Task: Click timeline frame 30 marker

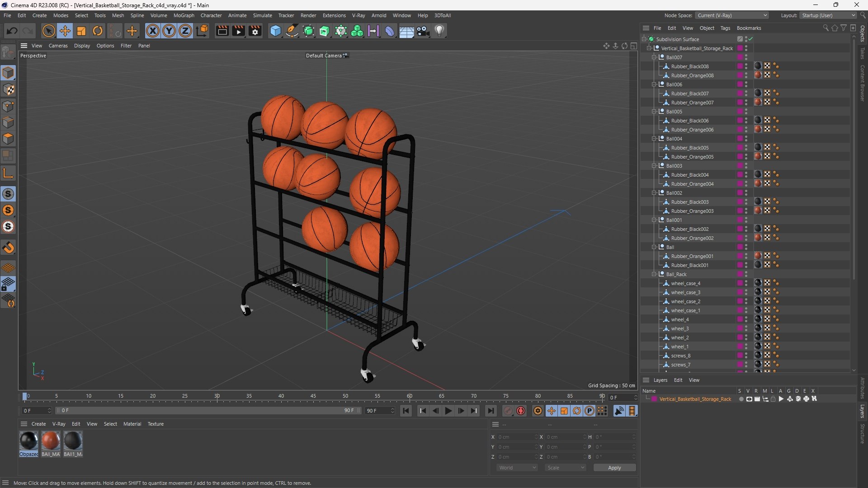Action: coord(217,396)
